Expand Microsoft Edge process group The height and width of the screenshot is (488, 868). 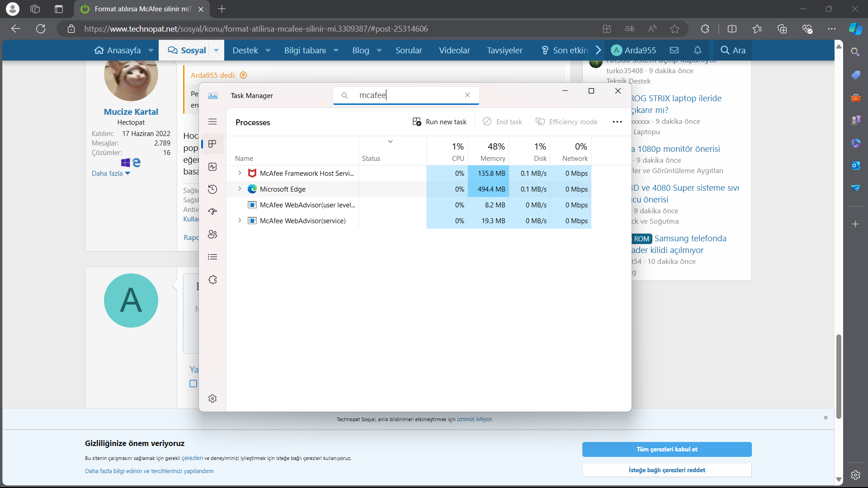tap(240, 189)
